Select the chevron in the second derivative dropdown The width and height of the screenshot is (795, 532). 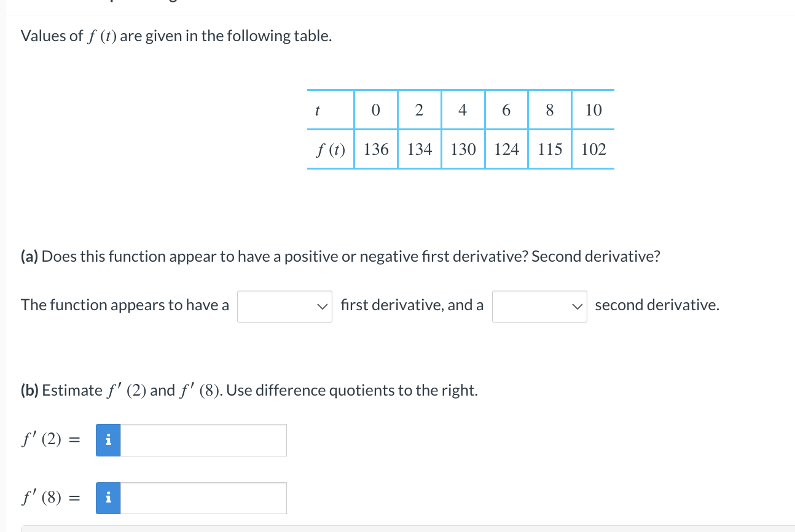click(x=578, y=305)
